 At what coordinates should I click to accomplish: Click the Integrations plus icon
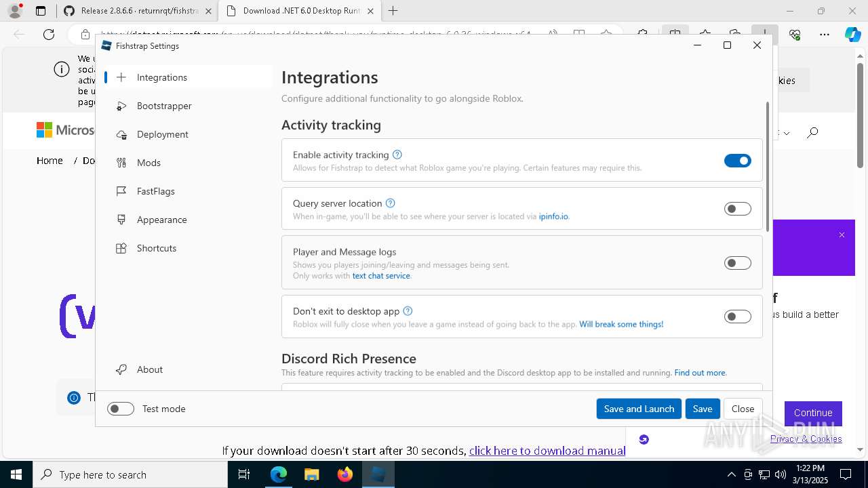(121, 77)
